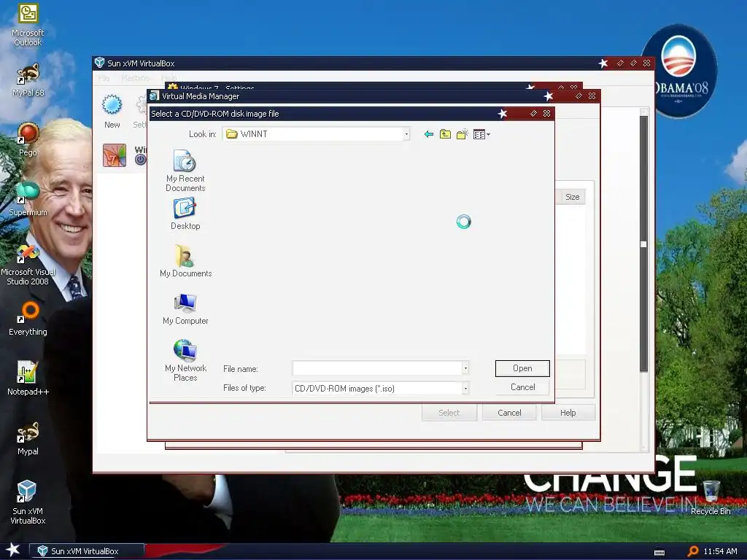Click Help in Virtual Media Manager
This screenshot has height=560, width=747.
[x=568, y=413]
